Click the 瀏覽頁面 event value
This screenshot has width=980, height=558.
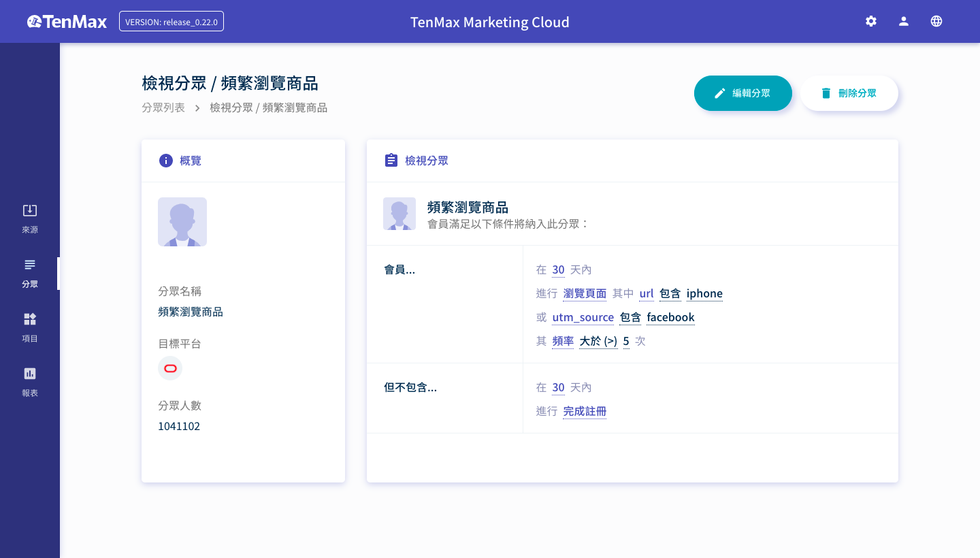click(585, 293)
